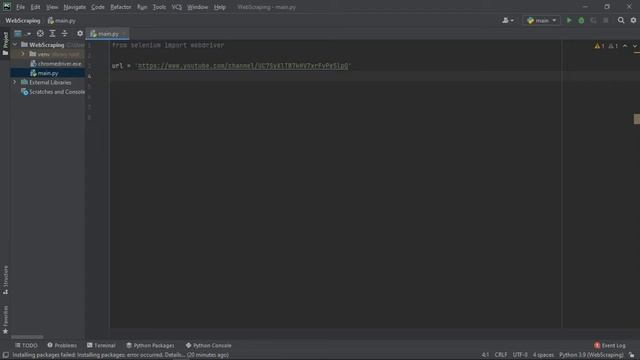
Task: Open the Event Log
Action: (x=610, y=345)
